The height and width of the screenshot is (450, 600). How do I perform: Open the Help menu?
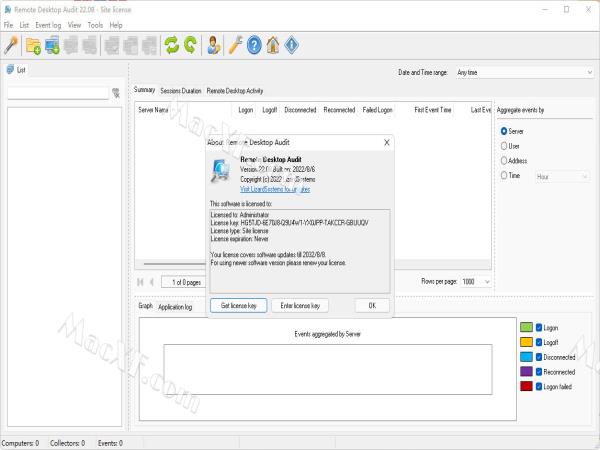tap(116, 25)
